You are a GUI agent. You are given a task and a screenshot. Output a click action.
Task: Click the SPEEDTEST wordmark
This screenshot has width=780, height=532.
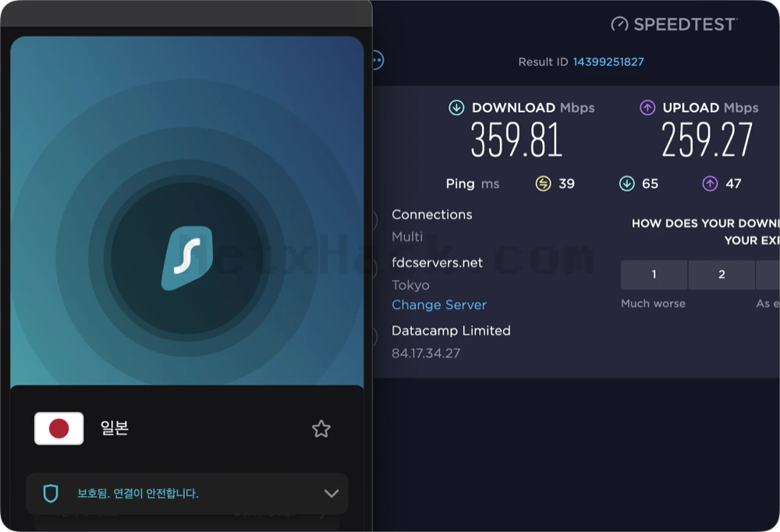[686, 24]
